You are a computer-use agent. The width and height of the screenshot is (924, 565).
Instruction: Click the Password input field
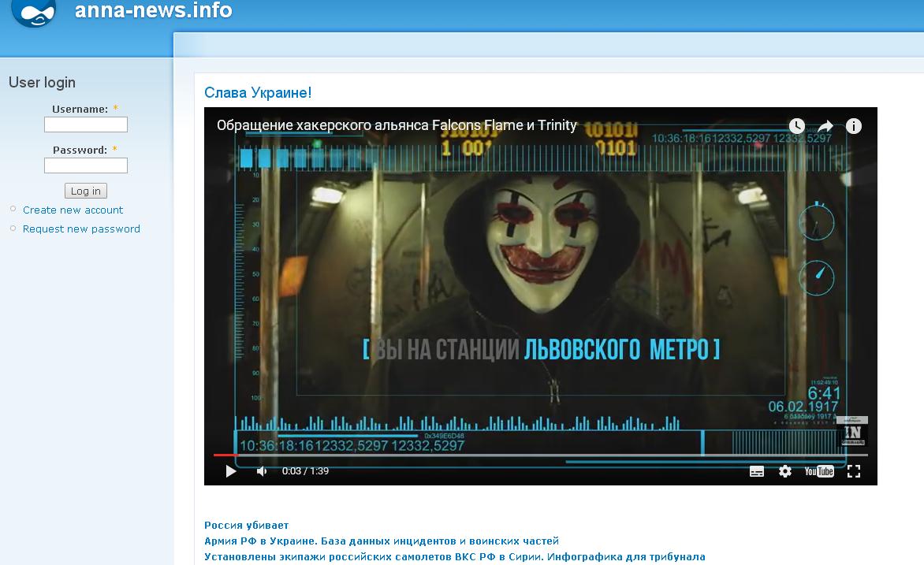(x=86, y=165)
